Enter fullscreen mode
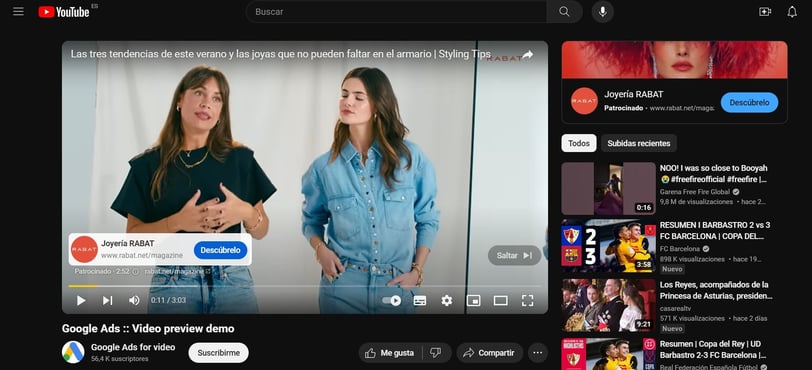The height and width of the screenshot is (370, 812). point(527,301)
